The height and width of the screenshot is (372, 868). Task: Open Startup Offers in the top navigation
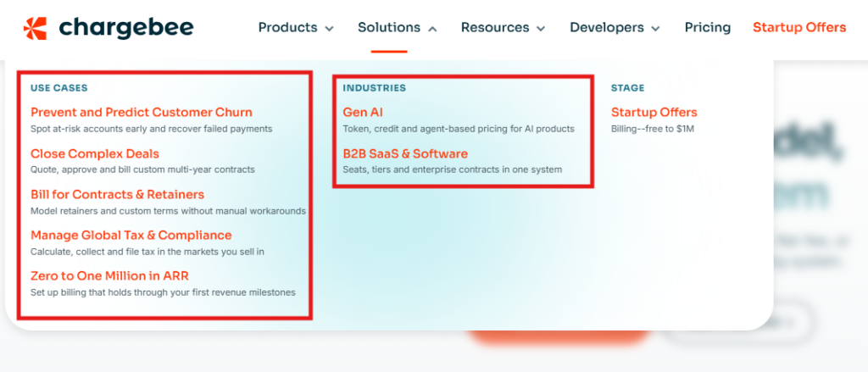(799, 28)
